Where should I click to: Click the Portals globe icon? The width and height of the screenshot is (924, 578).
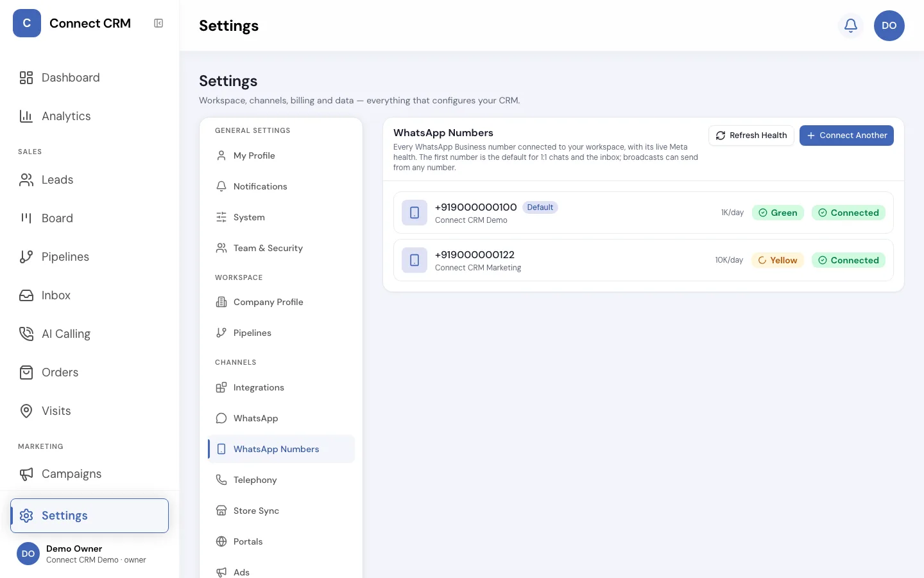pos(221,541)
